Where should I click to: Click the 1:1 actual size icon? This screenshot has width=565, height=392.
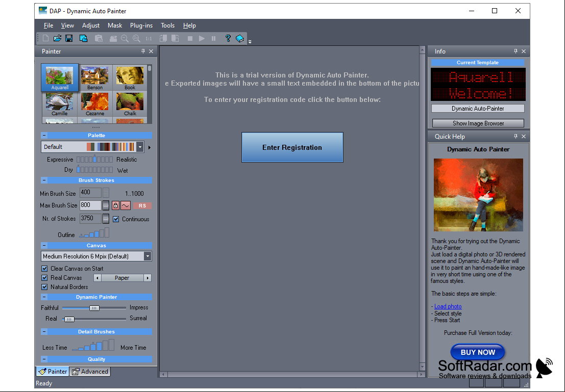tap(149, 38)
